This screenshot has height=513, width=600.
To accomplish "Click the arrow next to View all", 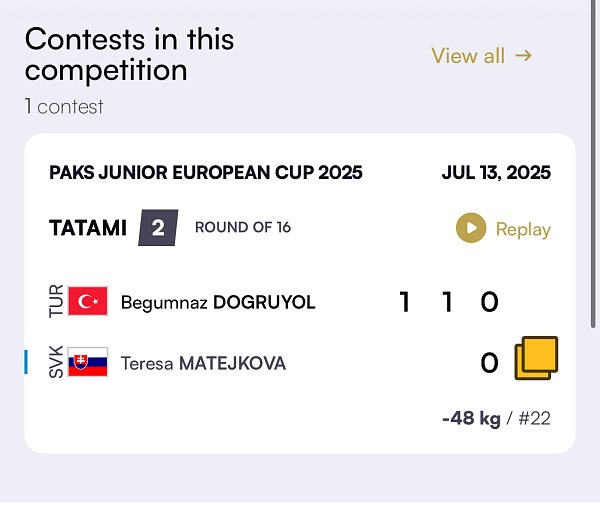I will [523, 56].
